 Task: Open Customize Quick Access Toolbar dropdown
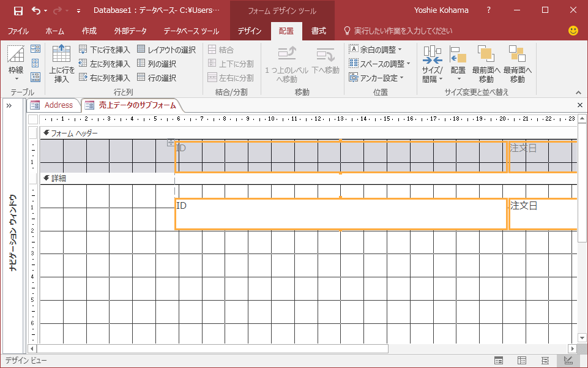click(x=78, y=11)
